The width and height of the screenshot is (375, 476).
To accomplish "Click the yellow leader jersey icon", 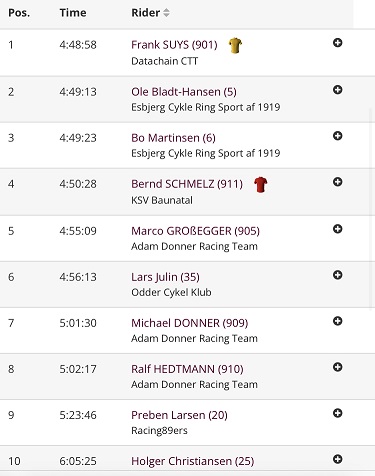I will click(235, 45).
